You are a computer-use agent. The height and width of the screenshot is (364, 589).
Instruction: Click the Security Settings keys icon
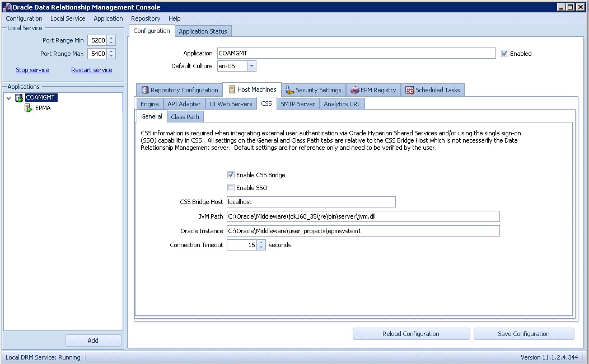(x=289, y=90)
